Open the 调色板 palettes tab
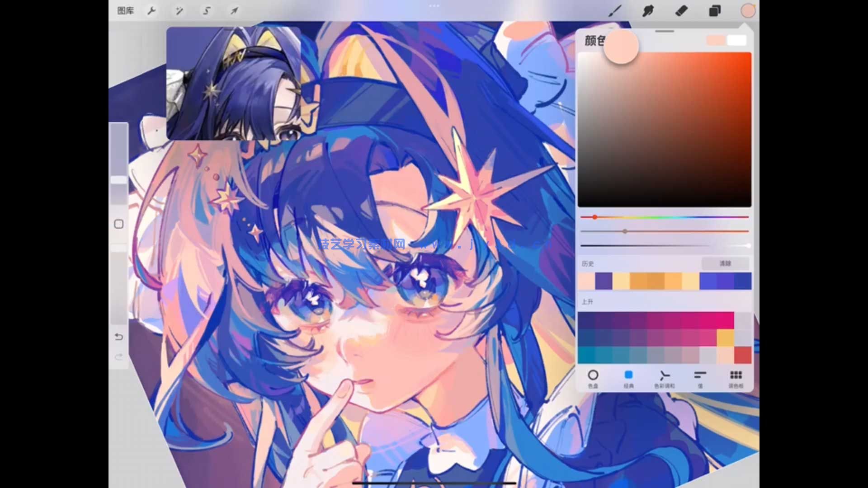 pyautogui.click(x=736, y=379)
